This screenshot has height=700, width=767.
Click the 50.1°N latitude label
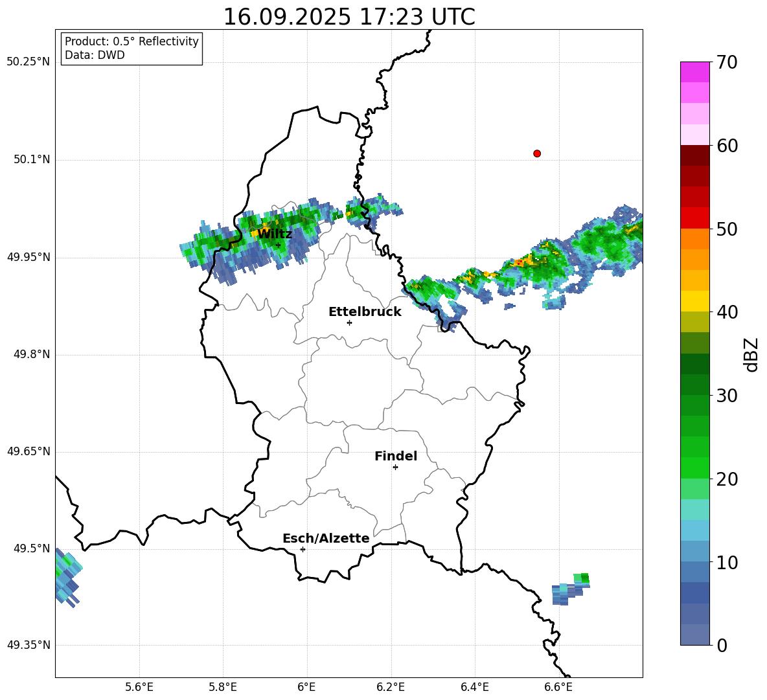coord(32,159)
